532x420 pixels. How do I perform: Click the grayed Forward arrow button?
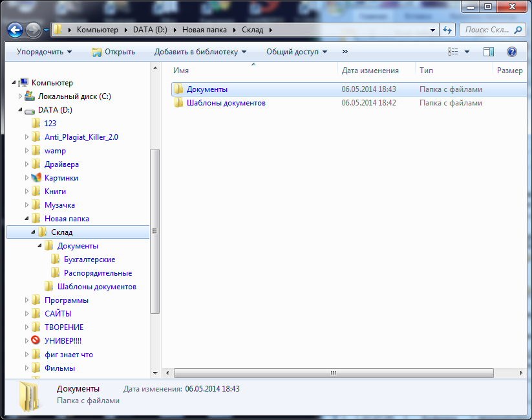click(x=33, y=30)
